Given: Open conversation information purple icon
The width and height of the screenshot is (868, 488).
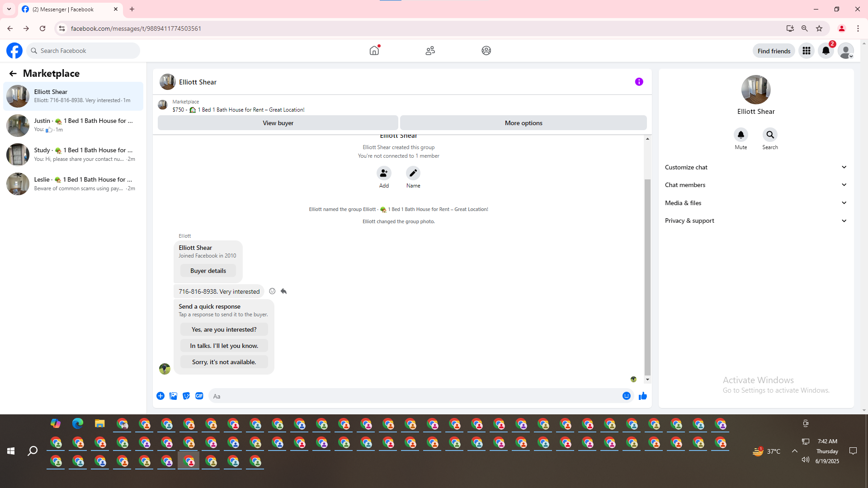Looking at the screenshot, I should (639, 82).
